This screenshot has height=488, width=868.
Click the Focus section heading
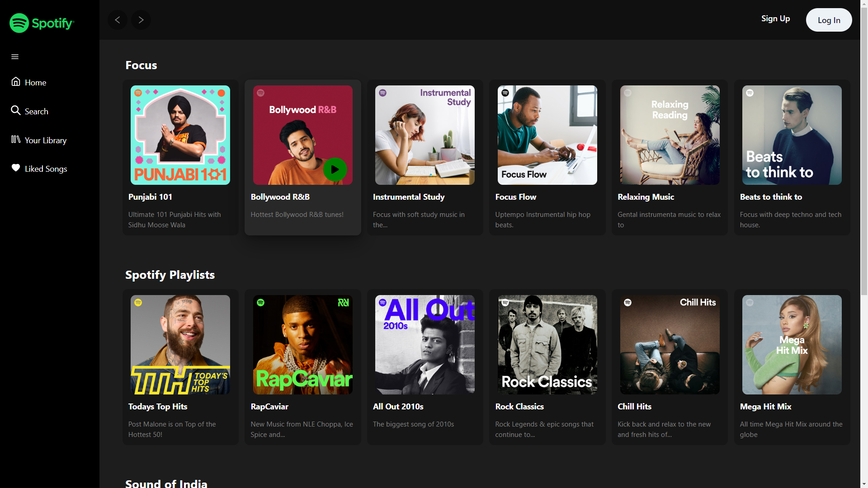[141, 66]
